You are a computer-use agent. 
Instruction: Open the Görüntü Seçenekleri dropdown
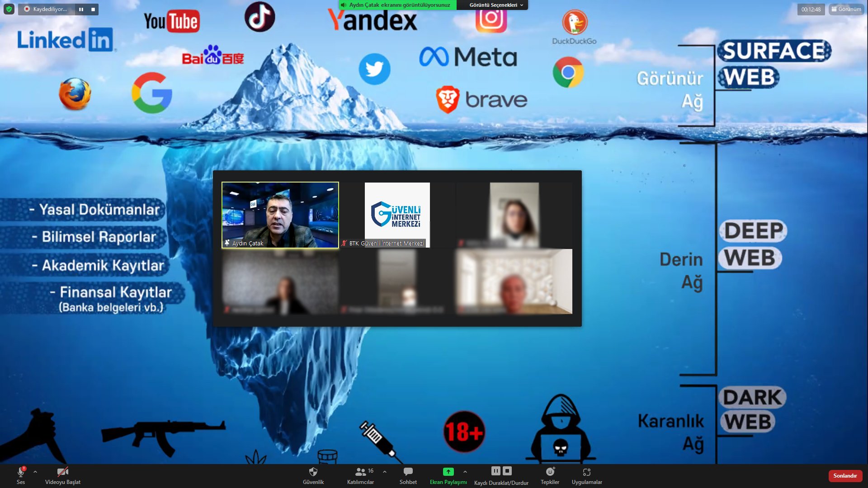point(496,5)
